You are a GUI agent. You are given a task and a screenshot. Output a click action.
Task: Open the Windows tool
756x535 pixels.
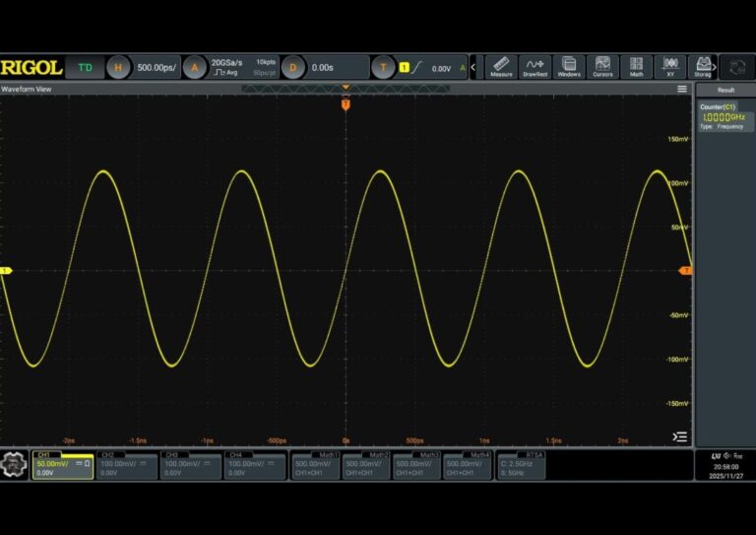coord(569,67)
